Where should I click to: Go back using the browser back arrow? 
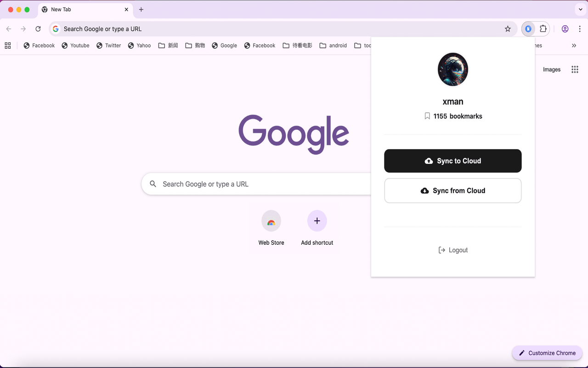pos(9,29)
